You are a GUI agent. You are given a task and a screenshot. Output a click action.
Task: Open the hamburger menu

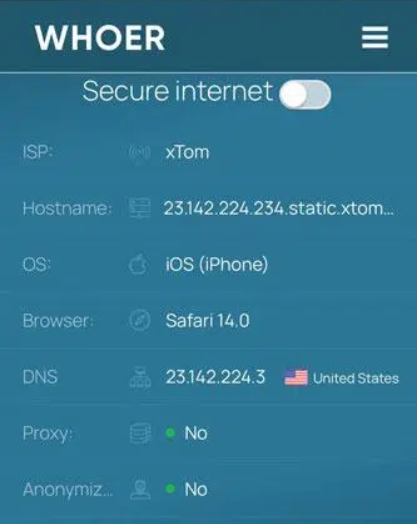click(x=375, y=37)
